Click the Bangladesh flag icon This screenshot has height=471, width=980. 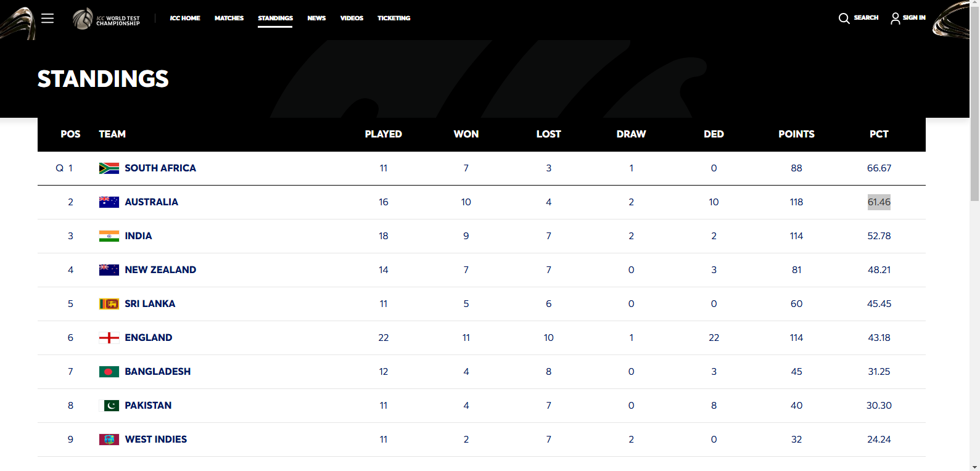(109, 372)
